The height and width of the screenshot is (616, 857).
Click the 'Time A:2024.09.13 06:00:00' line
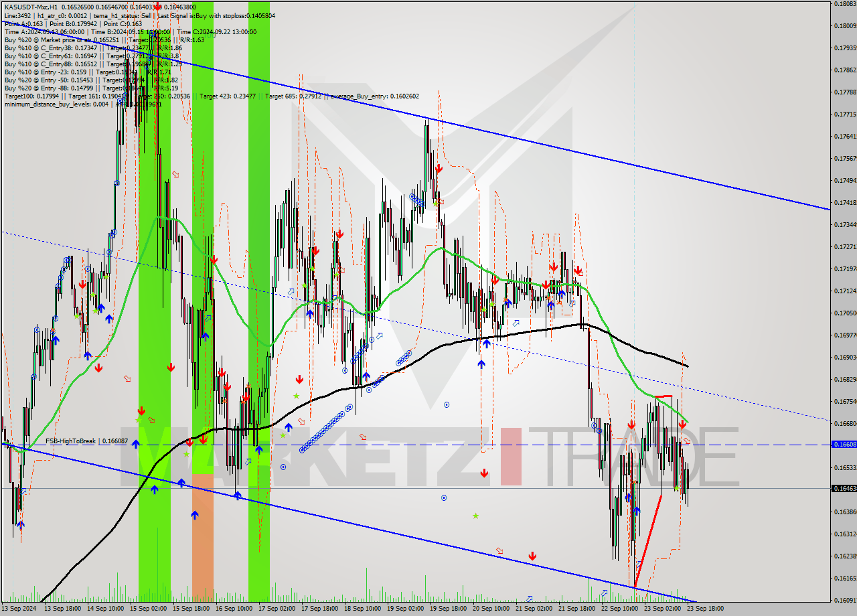pyautogui.click(x=131, y=31)
